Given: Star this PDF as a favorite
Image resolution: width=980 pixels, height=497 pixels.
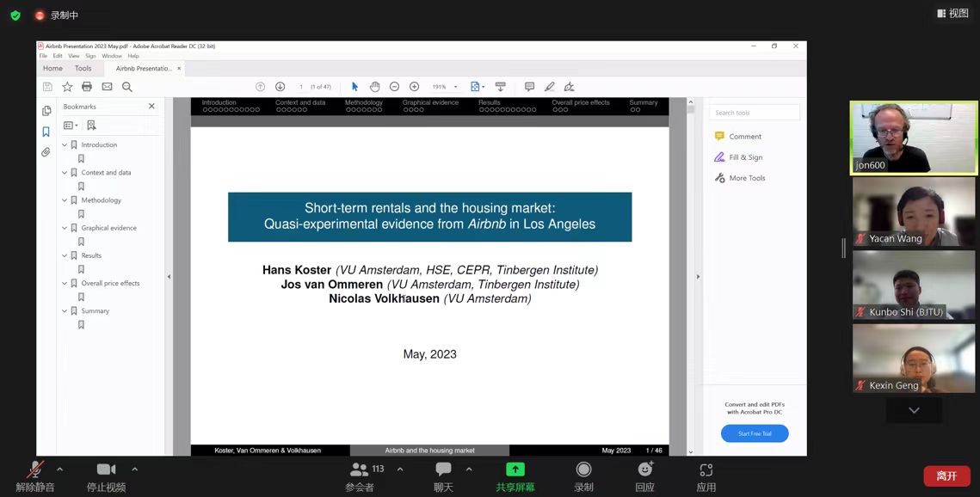Looking at the screenshot, I should point(67,87).
